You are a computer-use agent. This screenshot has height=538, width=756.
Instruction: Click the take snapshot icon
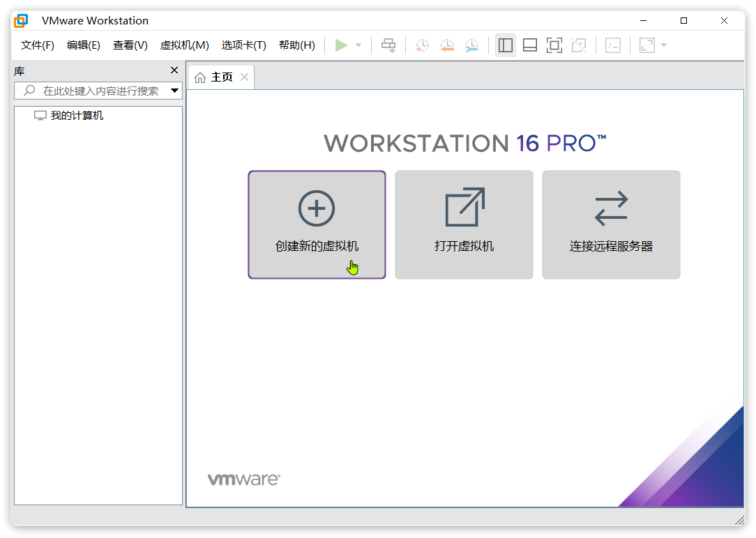[x=421, y=45]
